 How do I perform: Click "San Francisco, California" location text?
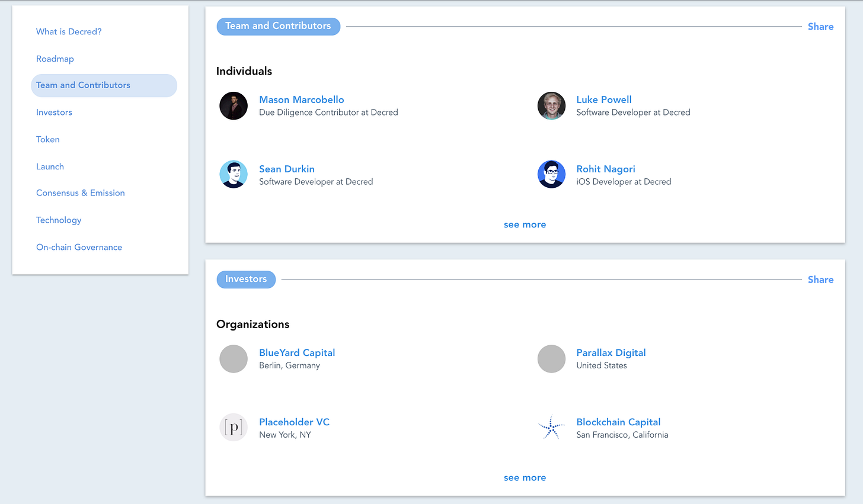[622, 434]
